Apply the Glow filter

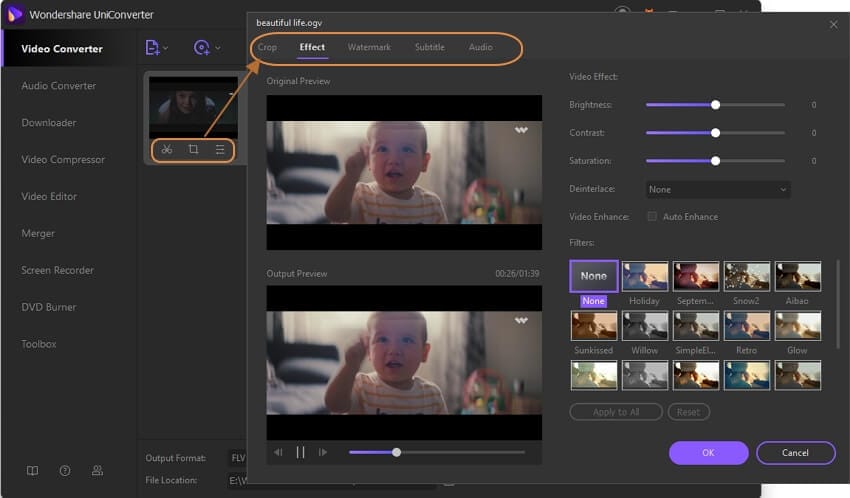coord(797,326)
